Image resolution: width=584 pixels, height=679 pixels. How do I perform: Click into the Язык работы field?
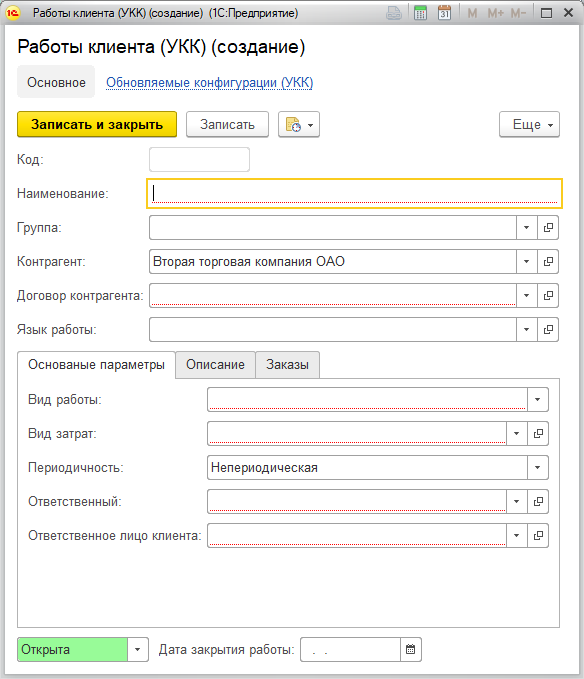(x=333, y=330)
